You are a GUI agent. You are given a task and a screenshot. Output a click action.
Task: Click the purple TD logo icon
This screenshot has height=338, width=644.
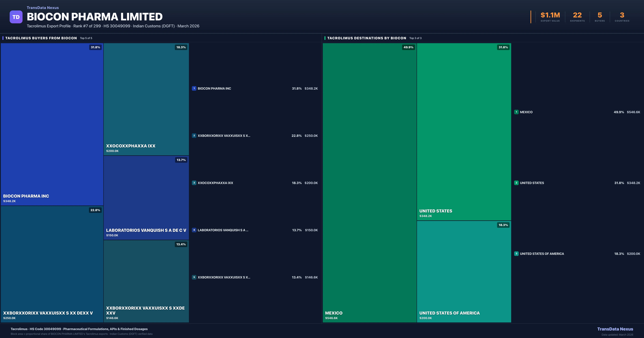[16, 17]
